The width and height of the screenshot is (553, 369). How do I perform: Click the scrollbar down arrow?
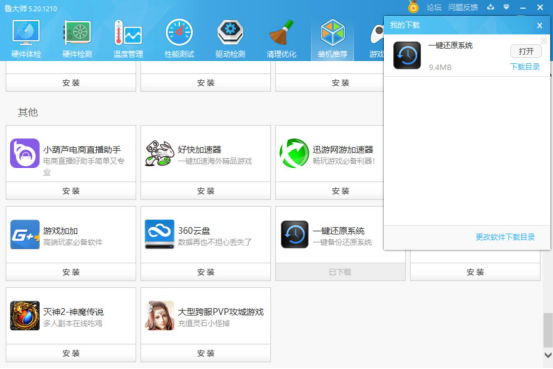point(548,355)
